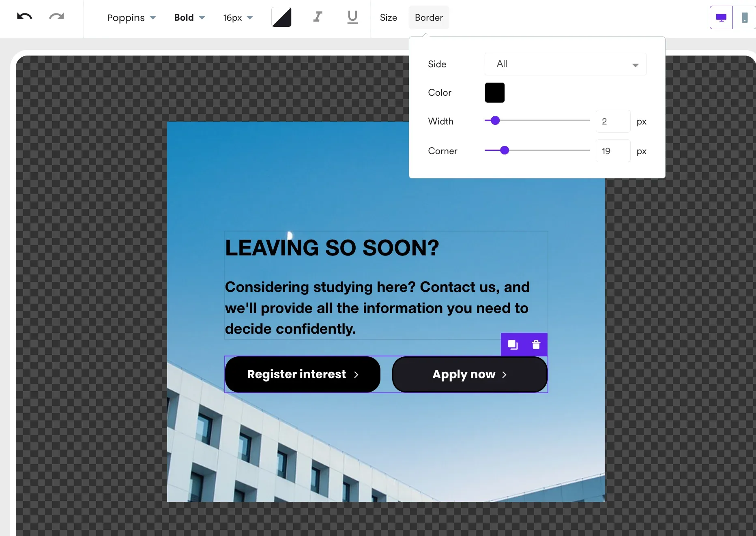Toggle italic formatting
756x536 pixels.
pyautogui.click(x=318, y=17)
